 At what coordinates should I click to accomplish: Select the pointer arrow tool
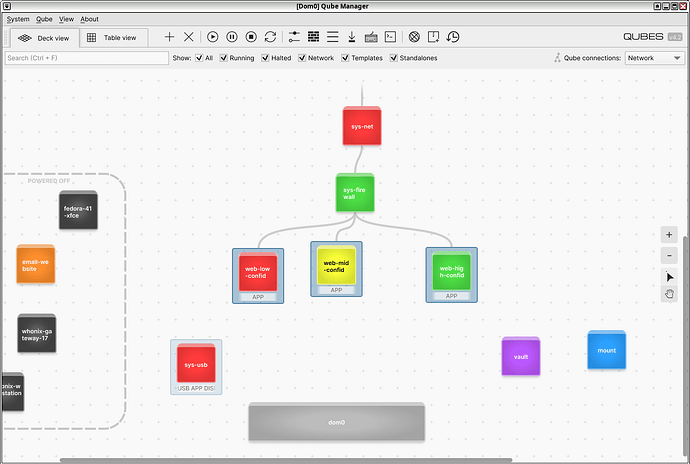(669, 277)
